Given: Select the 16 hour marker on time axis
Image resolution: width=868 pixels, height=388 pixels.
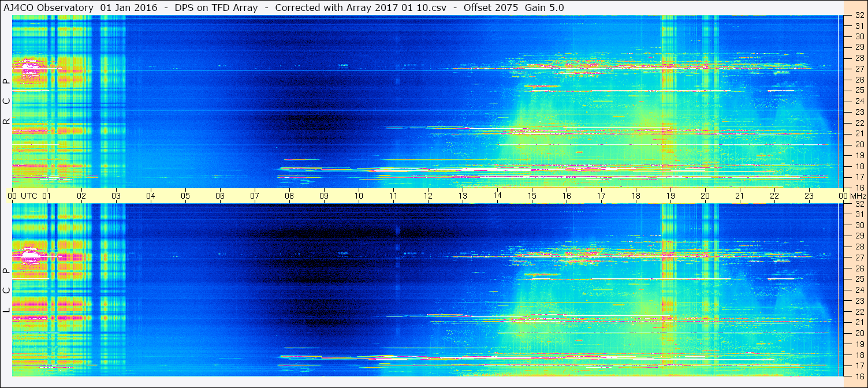Looking at the screenshot, I should tap(567, 196).
